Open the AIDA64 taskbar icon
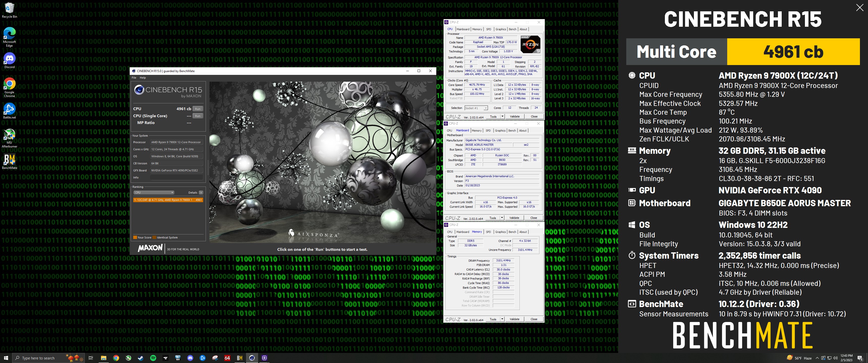Viewport: 868px width, 363px height. [227, 358]
